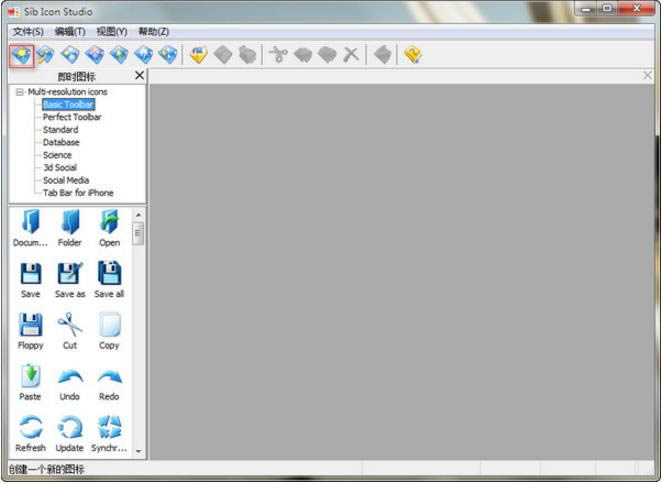
Task: Select Perfect Toolbar in the tree
Action: coord(71,117)
